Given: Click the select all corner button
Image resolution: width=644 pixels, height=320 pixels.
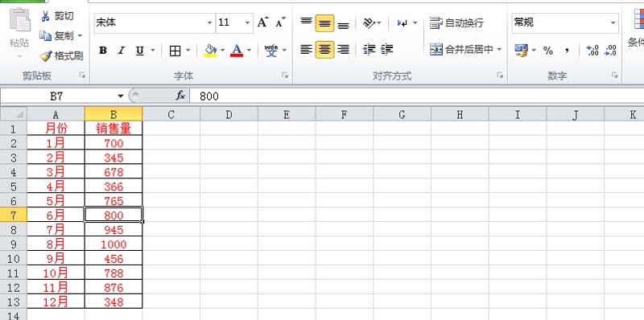Looking at the screenshot, I should tap(14, 114).
